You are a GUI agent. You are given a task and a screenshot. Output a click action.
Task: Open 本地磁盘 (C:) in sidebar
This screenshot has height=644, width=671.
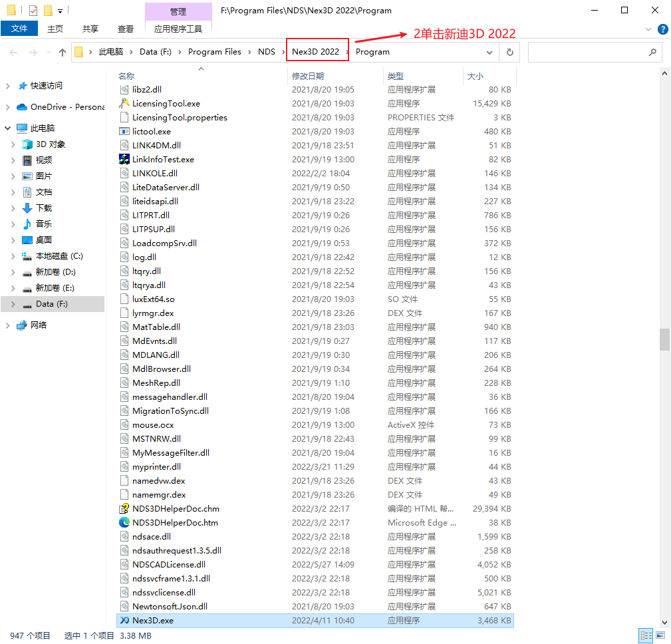tap(59, 256)
